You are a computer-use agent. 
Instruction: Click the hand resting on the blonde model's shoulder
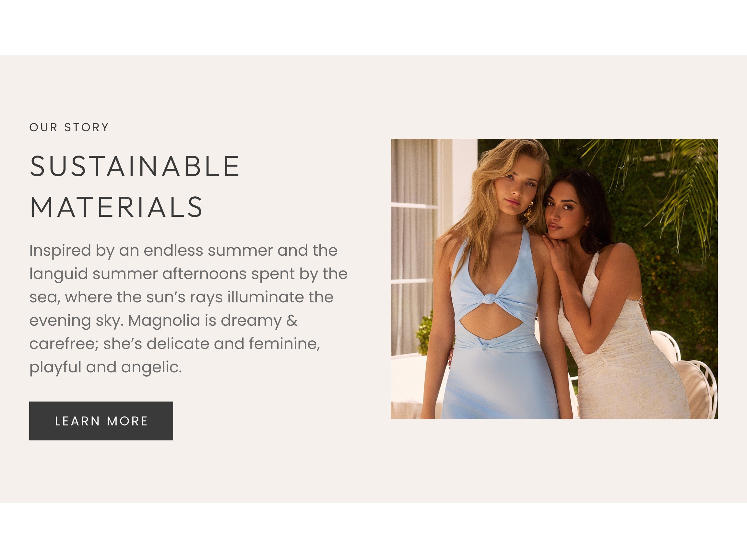pyautogui.click(x=557, y=251)
